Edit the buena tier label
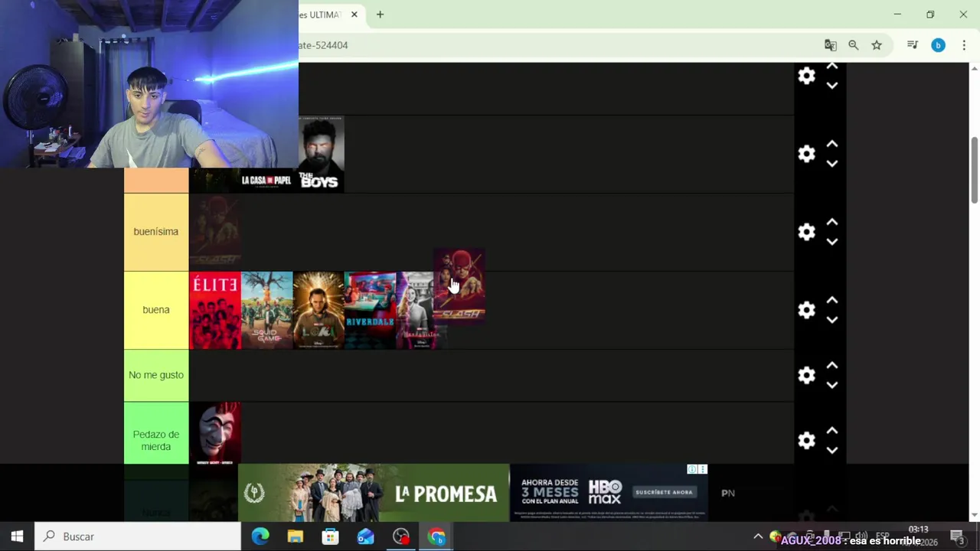The width and height of the screenshot is (980, 551). (x=156, y=310)
